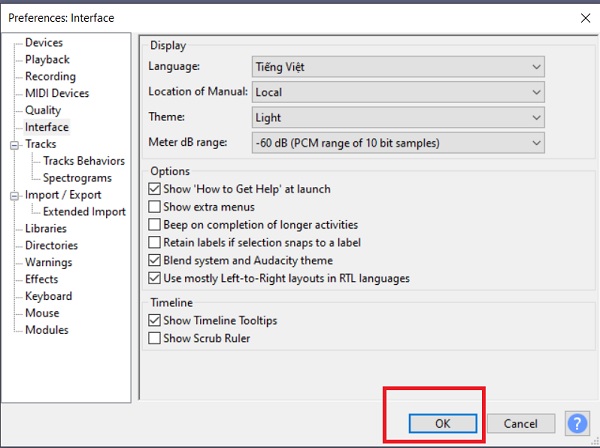The image size is (600, 448).
Task: Enable Beep on completion of longer activities
Action: (x=154, y=225)
